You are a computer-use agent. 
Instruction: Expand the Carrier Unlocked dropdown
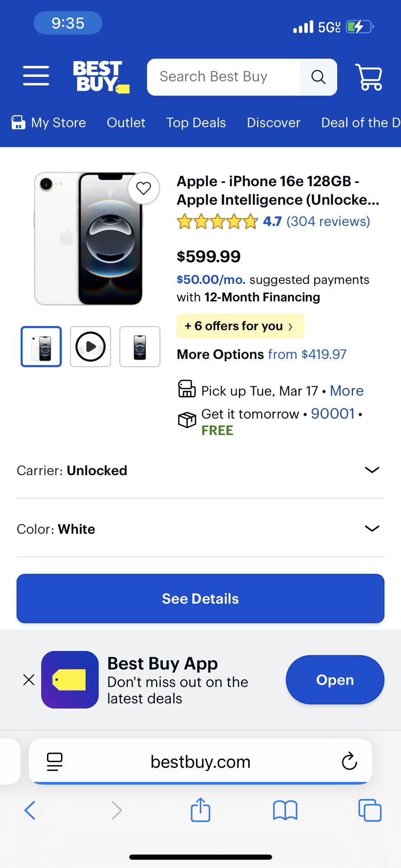pyautogui.click(x=372, y=470)
